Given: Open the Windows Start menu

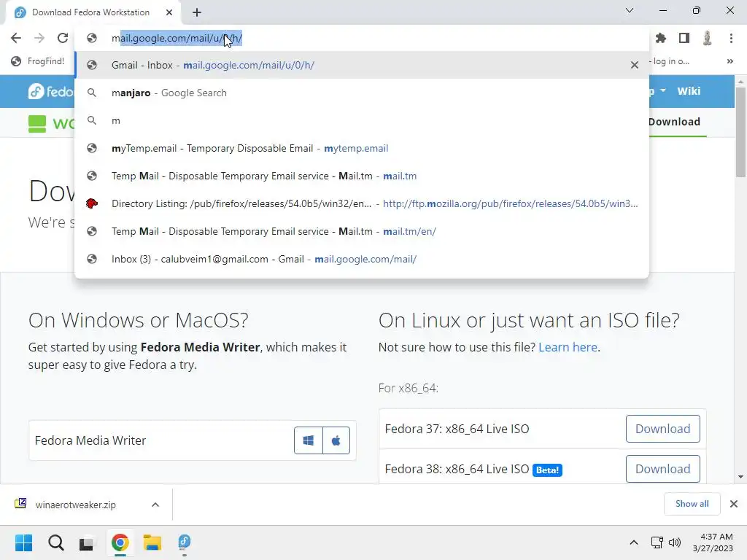Looking at the screenshot, I should [24, 542].
